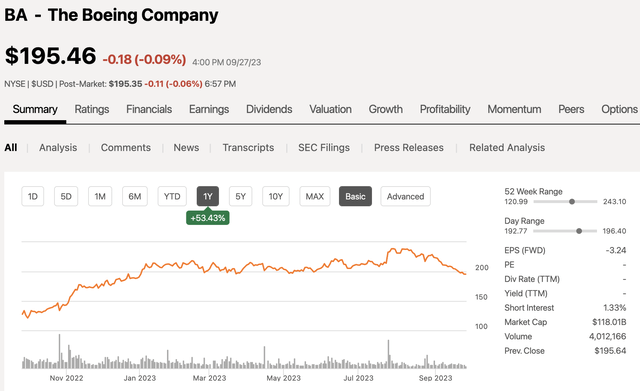Filter content by News
This screenshot has height=391, width=640.
pyautogui.click(x=186, y=148)
